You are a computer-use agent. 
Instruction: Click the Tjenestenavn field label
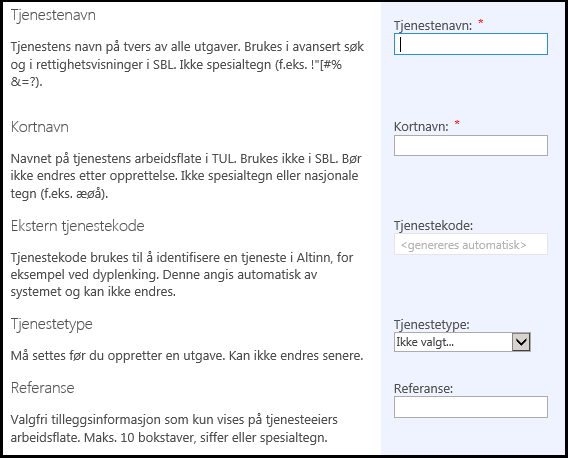pyautogui.click(x=433, y=25)
